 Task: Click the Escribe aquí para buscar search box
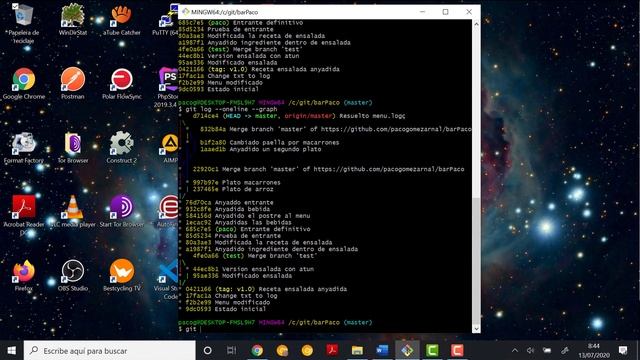[109, 350]
